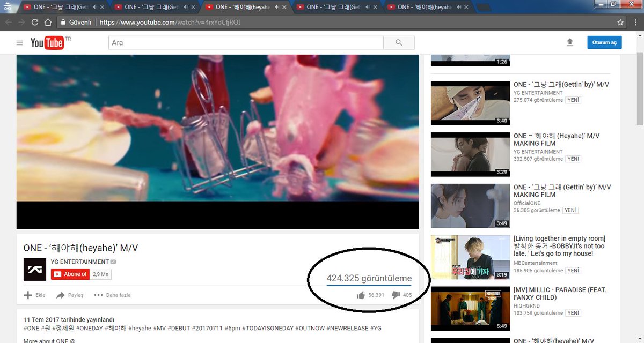
Task: Reload the page in the browser
Action: [35, 23]
